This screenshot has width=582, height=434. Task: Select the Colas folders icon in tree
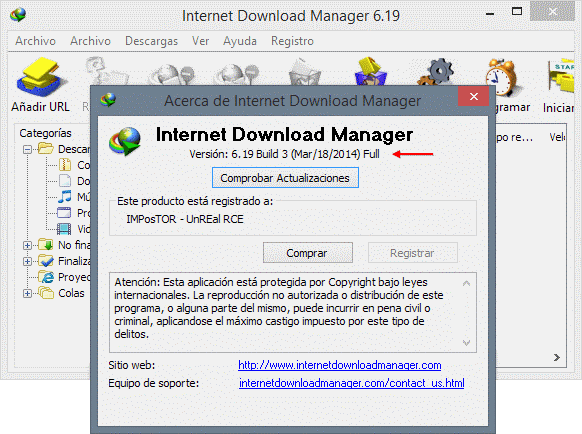click(x=46, y=293)
